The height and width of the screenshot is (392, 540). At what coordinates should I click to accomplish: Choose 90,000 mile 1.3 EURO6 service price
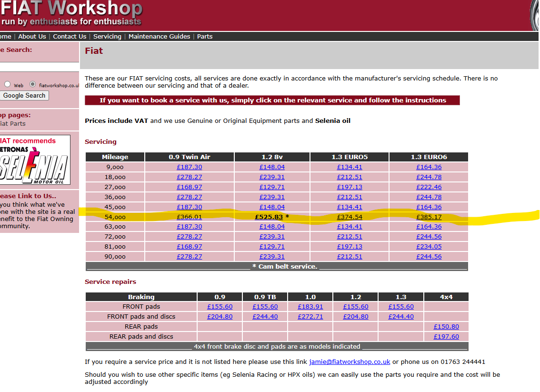tap(429, 257)
